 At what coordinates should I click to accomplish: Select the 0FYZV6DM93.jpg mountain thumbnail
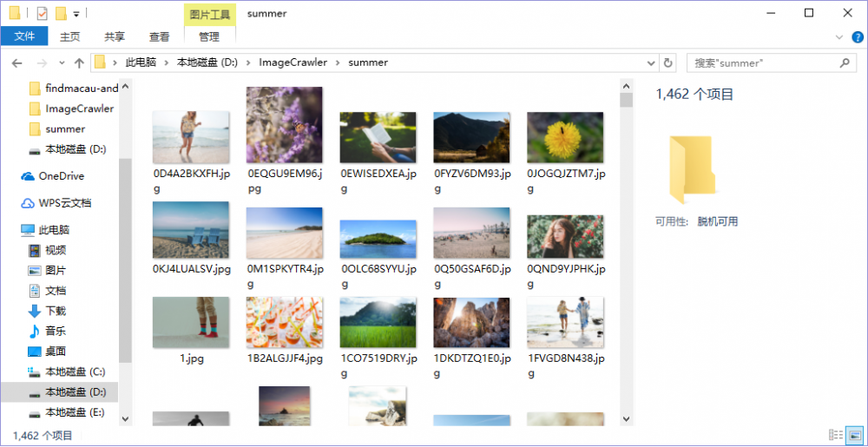[x=471, y=137]
